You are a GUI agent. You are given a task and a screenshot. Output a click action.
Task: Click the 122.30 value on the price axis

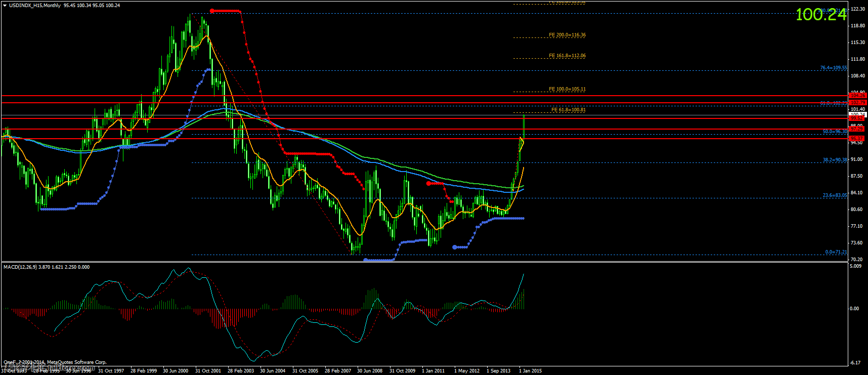coord(857,9)
